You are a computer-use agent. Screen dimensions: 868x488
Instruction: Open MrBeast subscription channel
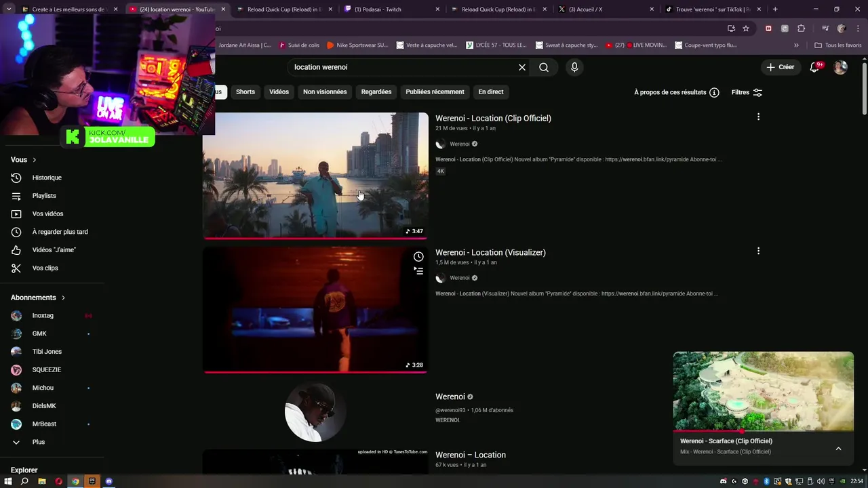(52, 424)
